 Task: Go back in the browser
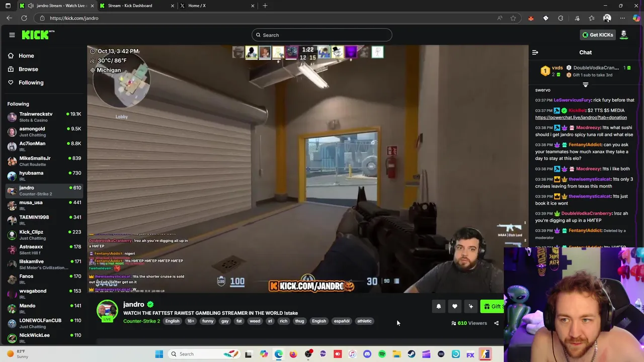pos(9,18)
